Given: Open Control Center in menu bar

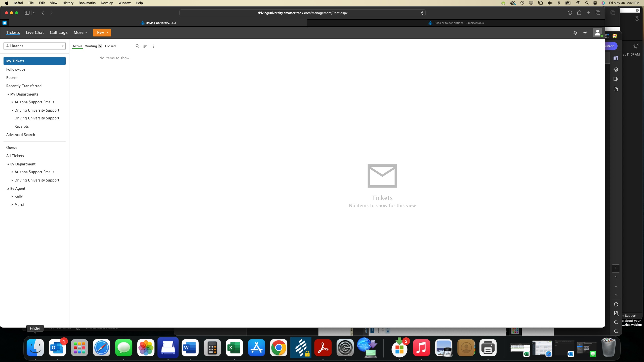Looking at the screenshot, I should tap(595, 3).
